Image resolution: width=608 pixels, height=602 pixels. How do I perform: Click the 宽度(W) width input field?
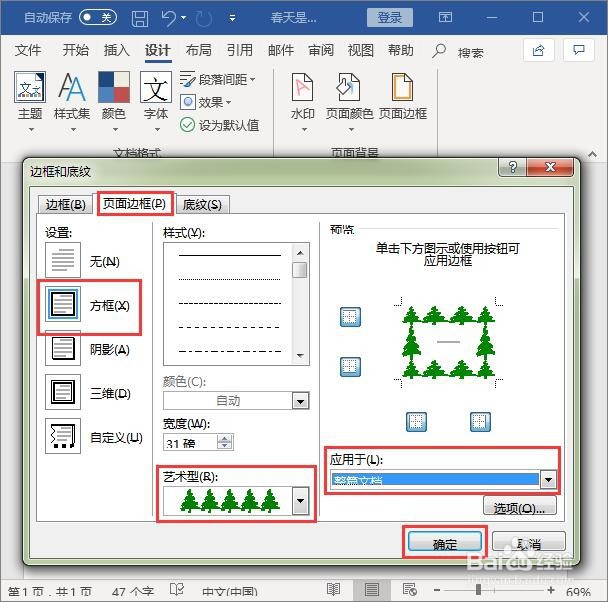coord(190,442)
